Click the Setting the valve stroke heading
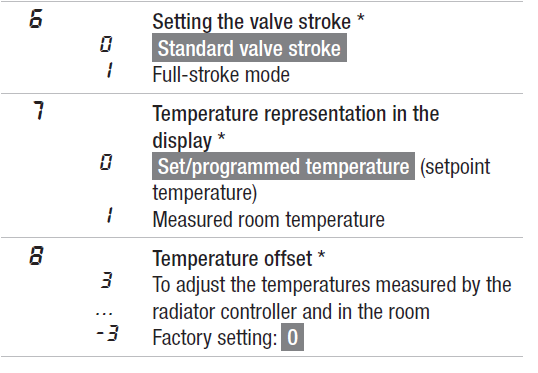 (x=258, y=22)
